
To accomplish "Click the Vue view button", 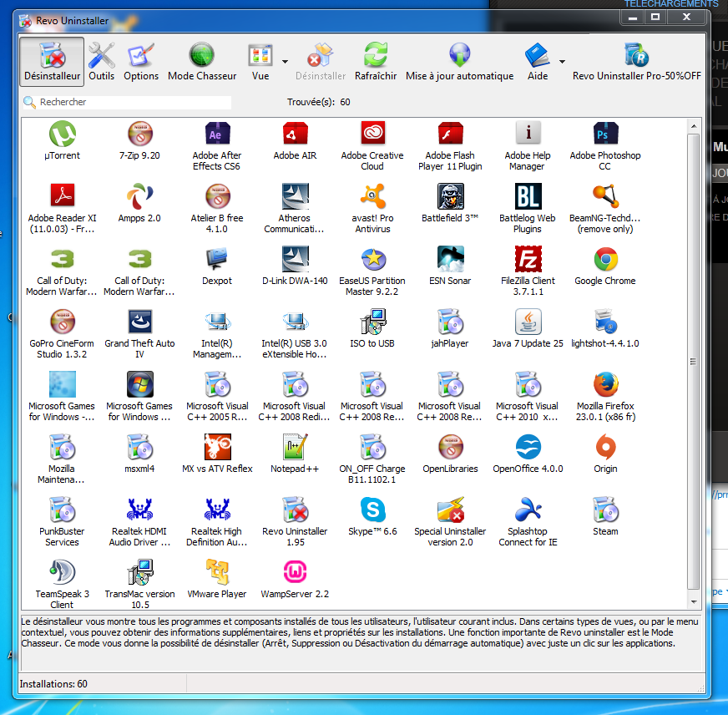I will (x=260, y=62).
